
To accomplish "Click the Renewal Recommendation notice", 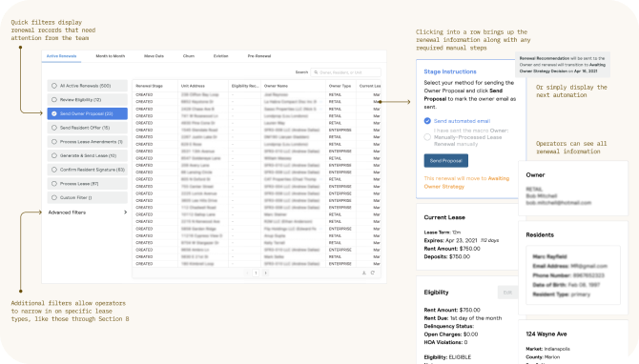I will (563, 65).
